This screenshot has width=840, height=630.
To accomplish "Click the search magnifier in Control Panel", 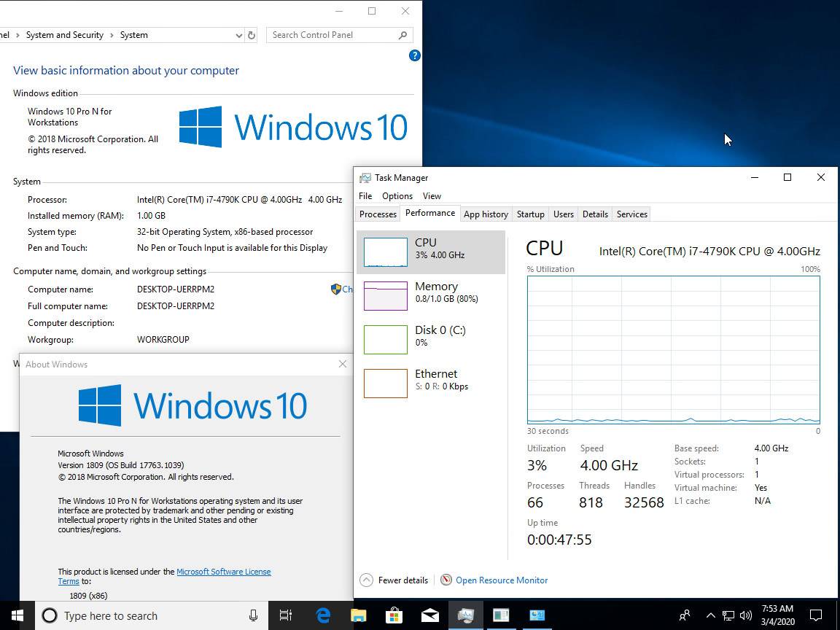I will pyautogui.click(x=402, y=35).
